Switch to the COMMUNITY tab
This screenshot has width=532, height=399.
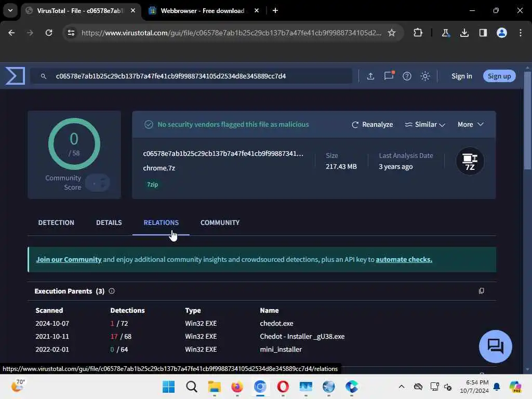(x=220, y=222)
